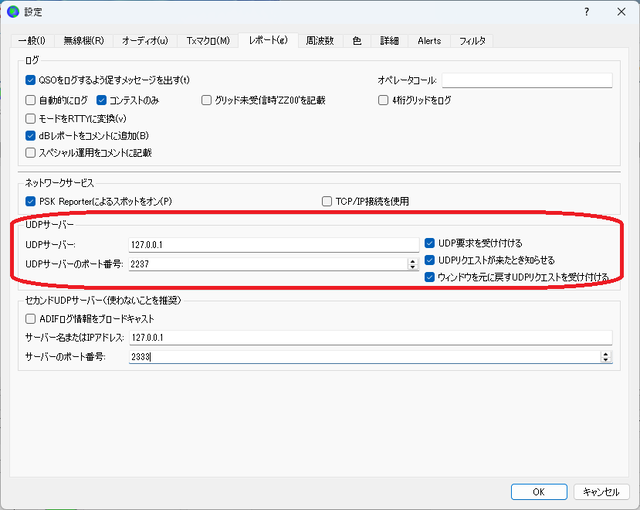Screen dimensions: 640x510
Task: Switch to the 一般(l) tab
Action: click(32, 41)
